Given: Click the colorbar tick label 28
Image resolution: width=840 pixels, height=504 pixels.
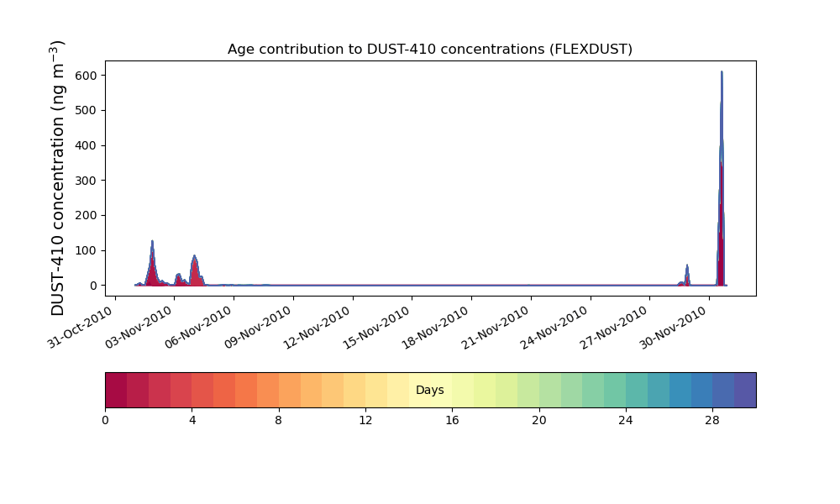Looking at the screenshot, I should (712, 420).
